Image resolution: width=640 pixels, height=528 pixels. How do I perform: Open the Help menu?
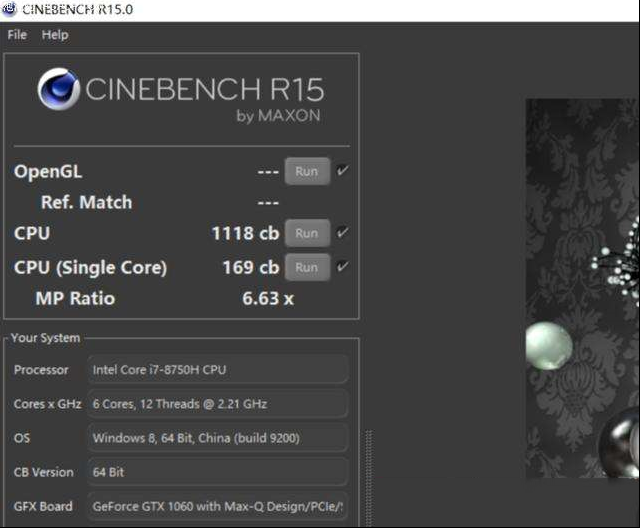tap(55, 35)
